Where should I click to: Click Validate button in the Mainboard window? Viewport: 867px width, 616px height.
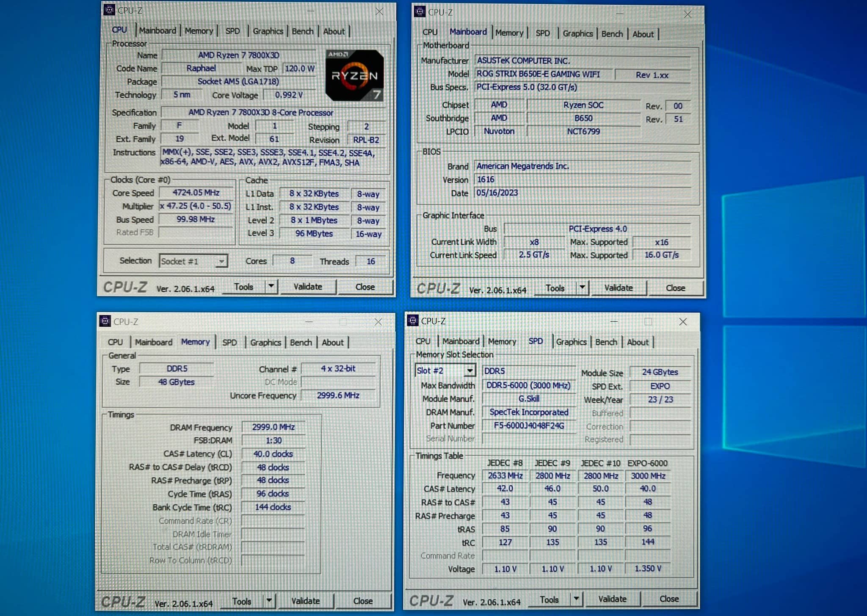coord(618,288)
